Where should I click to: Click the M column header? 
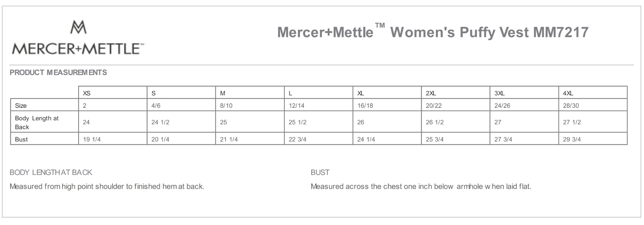pyautogui.click(x=223, y=93)
